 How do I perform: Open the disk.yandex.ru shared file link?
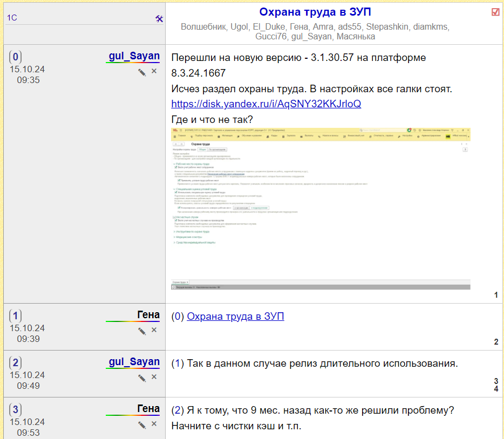pos(266,104)
